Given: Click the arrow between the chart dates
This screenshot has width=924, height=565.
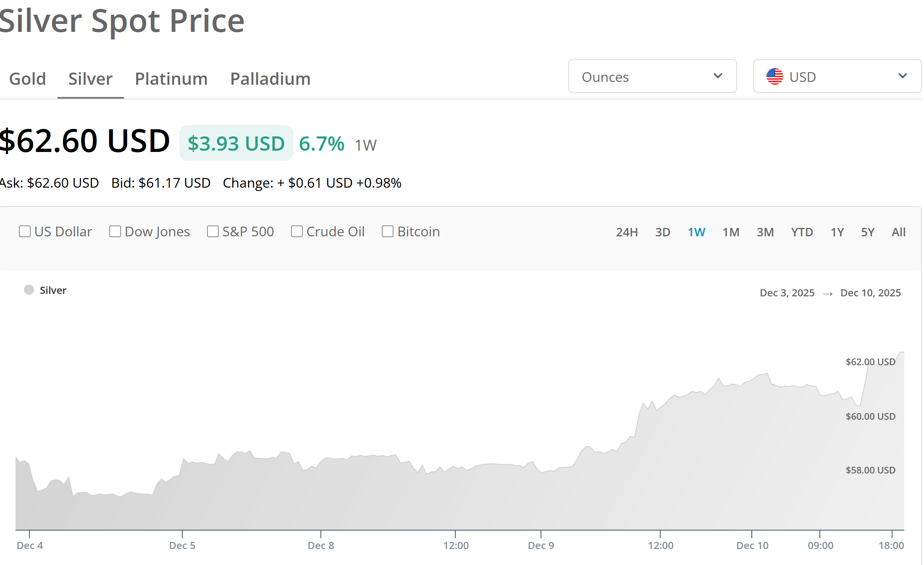Looking at the screenshot, I should (827, 293).
